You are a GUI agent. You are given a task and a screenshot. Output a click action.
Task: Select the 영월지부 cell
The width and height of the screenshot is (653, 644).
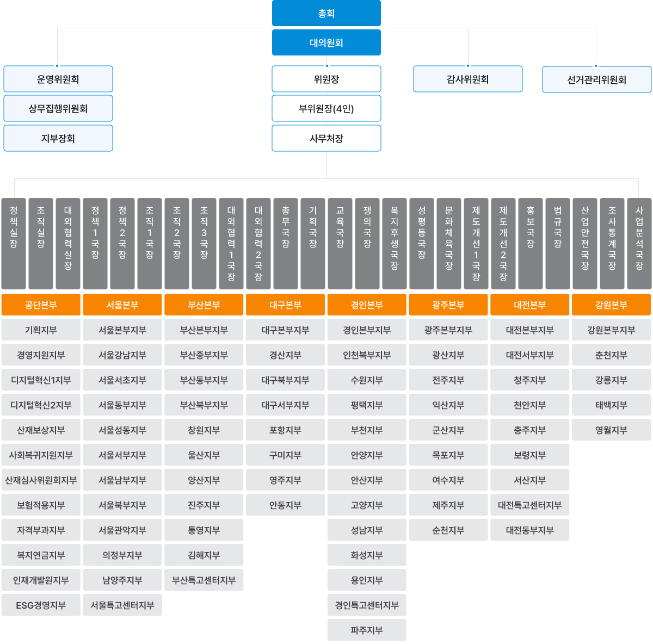click(x=611, y=430)
